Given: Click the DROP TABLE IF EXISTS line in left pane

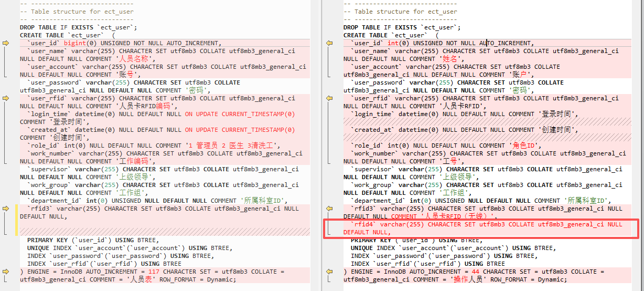Looking at the screenshot, I should tap(79, 27).
